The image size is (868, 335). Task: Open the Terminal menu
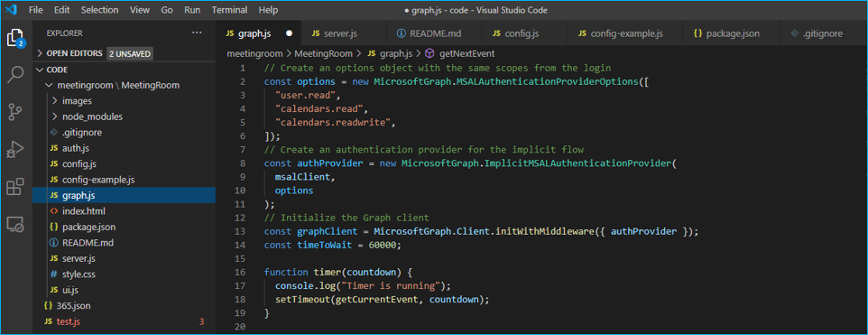click(x=229, y=10)
